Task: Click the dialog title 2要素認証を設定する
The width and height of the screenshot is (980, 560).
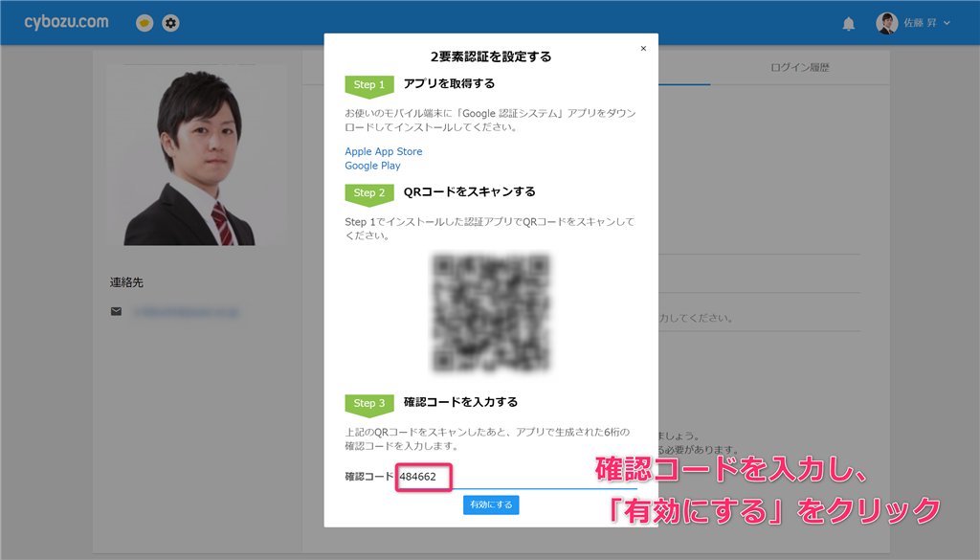Action: click(x=491, y=56)
